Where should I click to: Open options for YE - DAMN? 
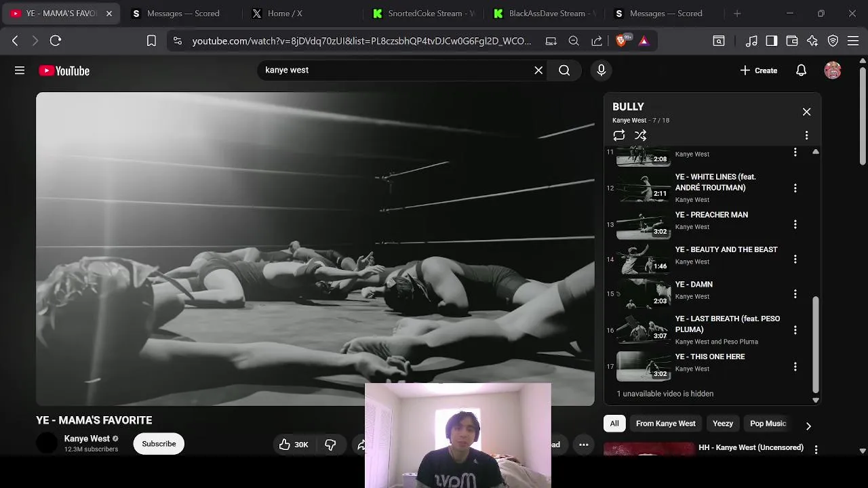click(795, 294)
